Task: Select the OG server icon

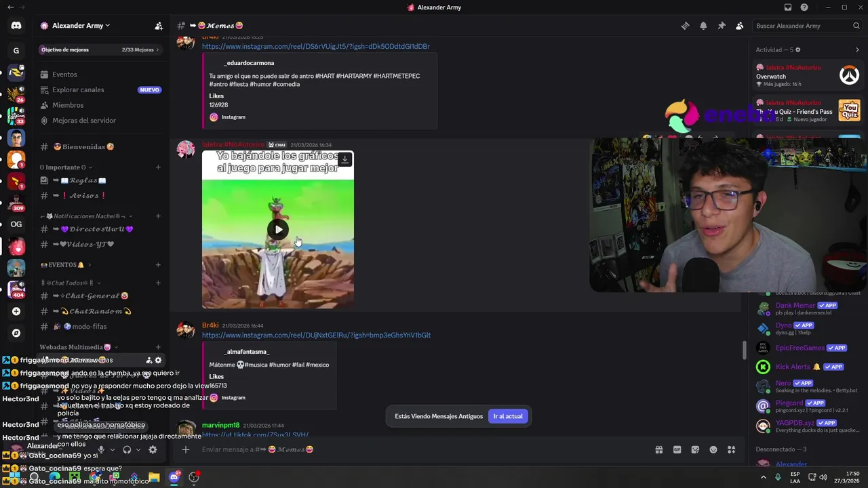Action: pos(16,224)
